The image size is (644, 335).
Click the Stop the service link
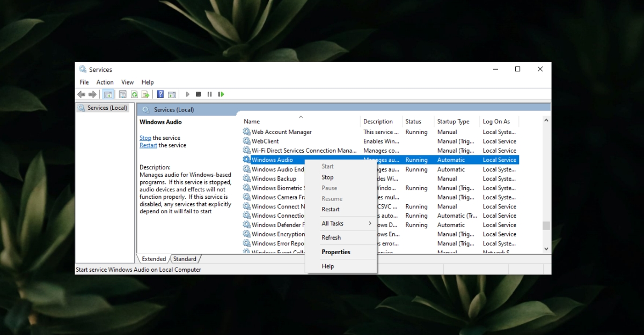pyautogui.click(x=145, y=138)
